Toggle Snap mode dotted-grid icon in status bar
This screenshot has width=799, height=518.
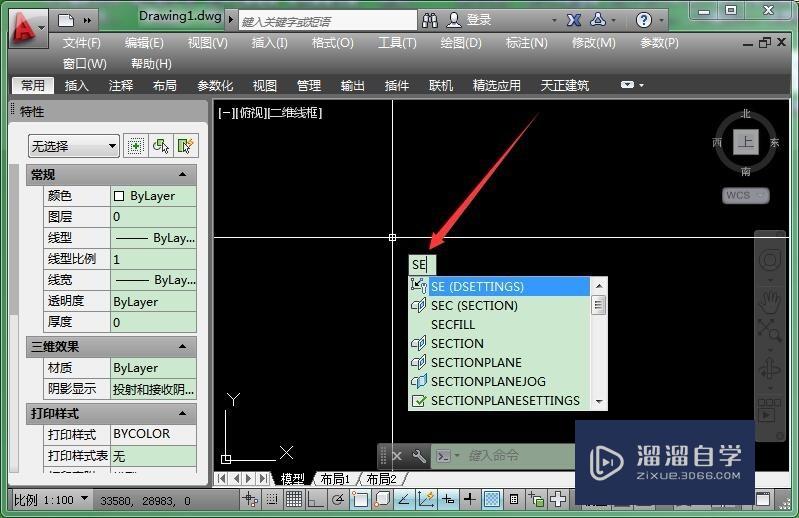[272, 500]
